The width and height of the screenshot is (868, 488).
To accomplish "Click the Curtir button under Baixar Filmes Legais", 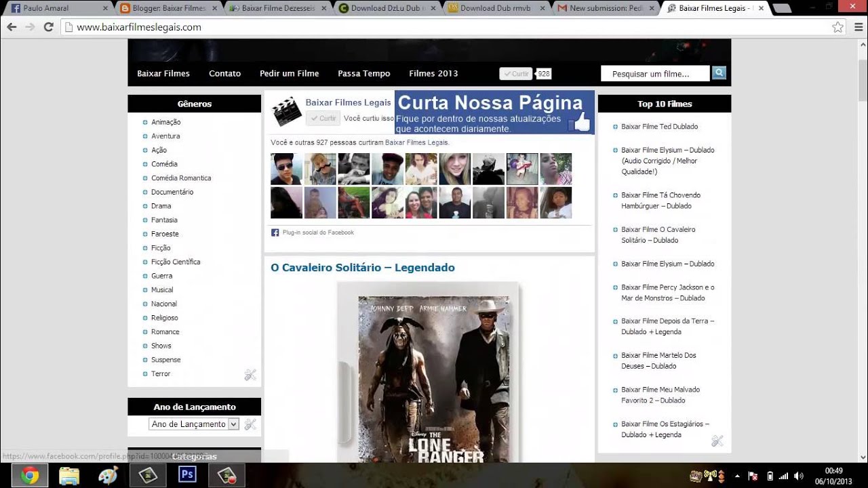I will [x=323, y=118].
